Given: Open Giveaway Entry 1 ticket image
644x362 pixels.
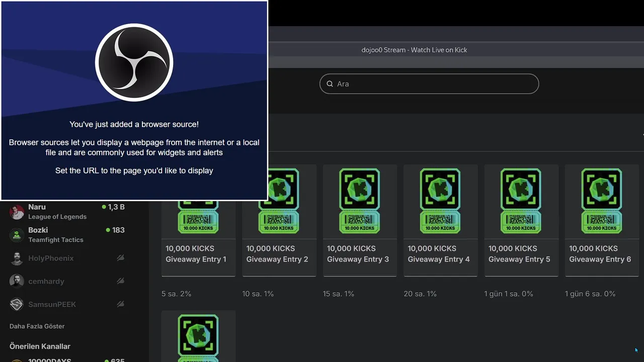Looking at the screenshot, I should [x=198, y=217].
